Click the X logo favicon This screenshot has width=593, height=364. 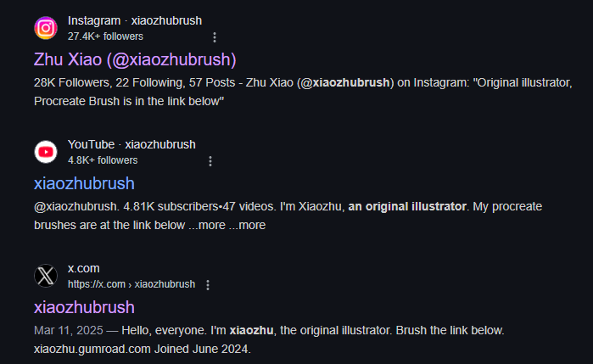[46, 276]
